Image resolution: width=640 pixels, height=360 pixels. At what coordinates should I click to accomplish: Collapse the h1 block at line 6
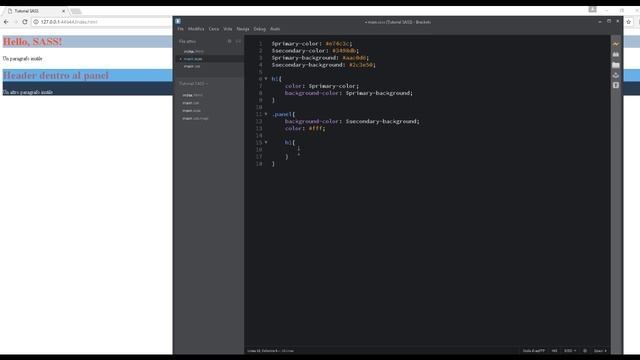(266, 79)
